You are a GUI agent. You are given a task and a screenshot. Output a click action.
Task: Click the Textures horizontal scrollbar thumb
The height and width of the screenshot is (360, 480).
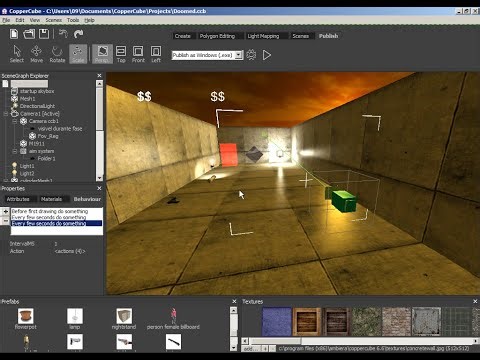[x=276, y=341]
